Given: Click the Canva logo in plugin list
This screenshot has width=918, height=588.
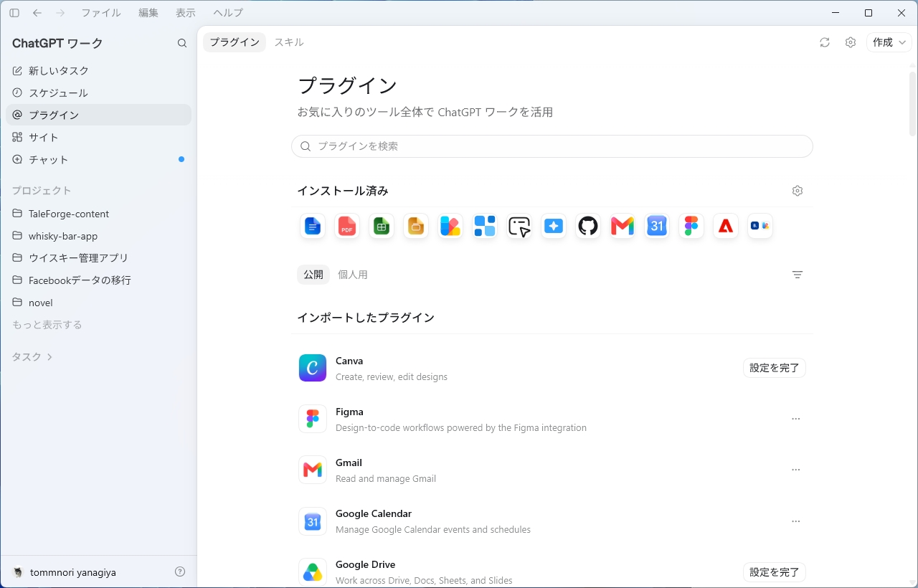Looking at the screenshot, I should (313, 368).
